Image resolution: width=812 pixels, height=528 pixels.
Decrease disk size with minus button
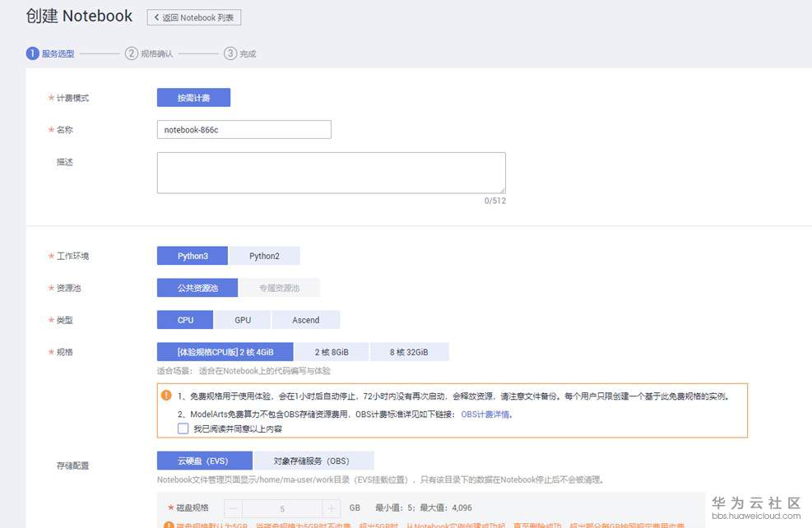[233, 508]
